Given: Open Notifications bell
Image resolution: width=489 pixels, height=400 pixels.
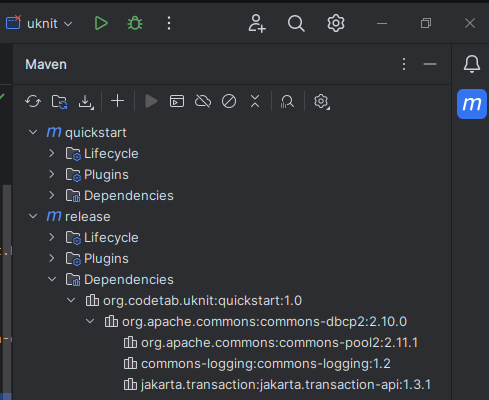Looking at the screenshot, I should (472, 64).
